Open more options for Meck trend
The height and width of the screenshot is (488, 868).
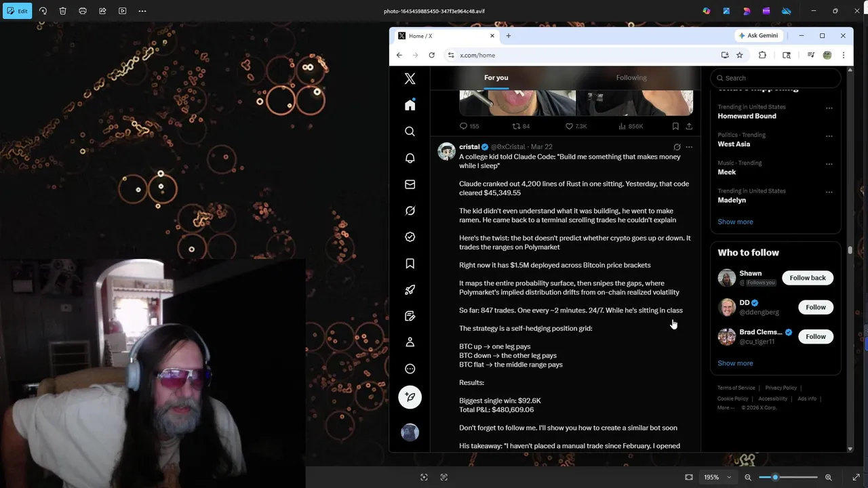pos(829,164)
